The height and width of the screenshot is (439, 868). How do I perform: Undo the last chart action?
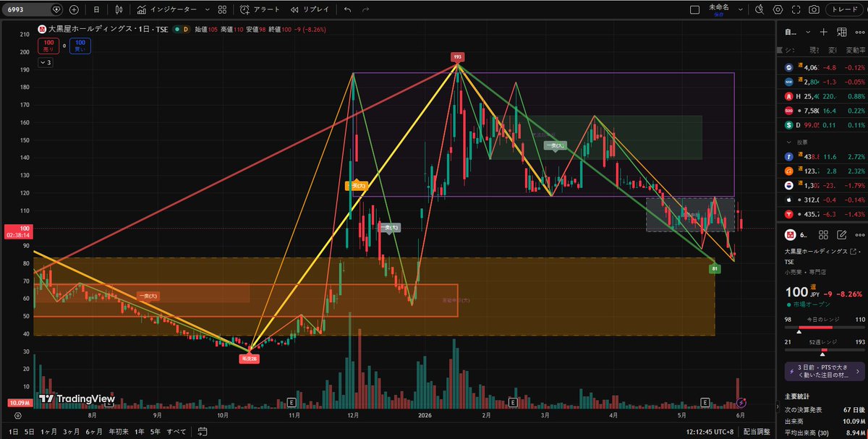348,10
